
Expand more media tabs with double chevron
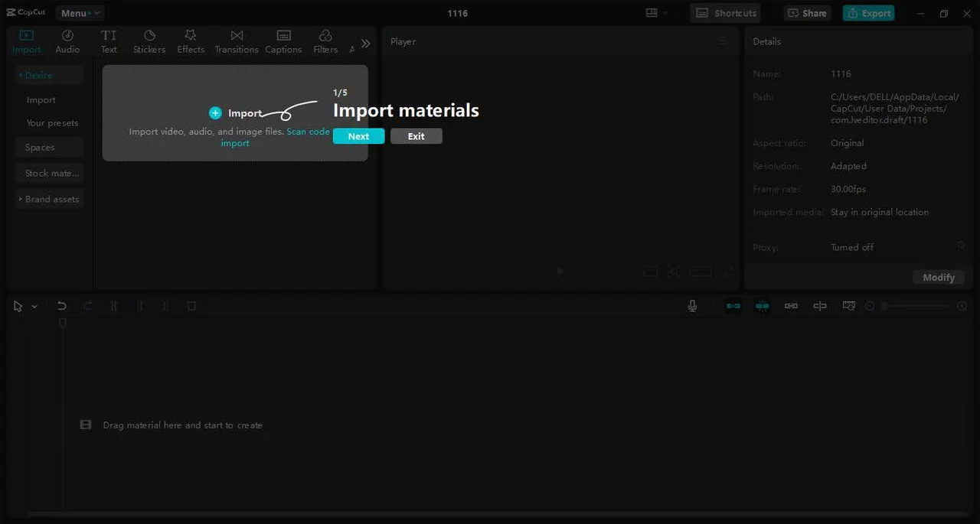(x=365, y=44)
